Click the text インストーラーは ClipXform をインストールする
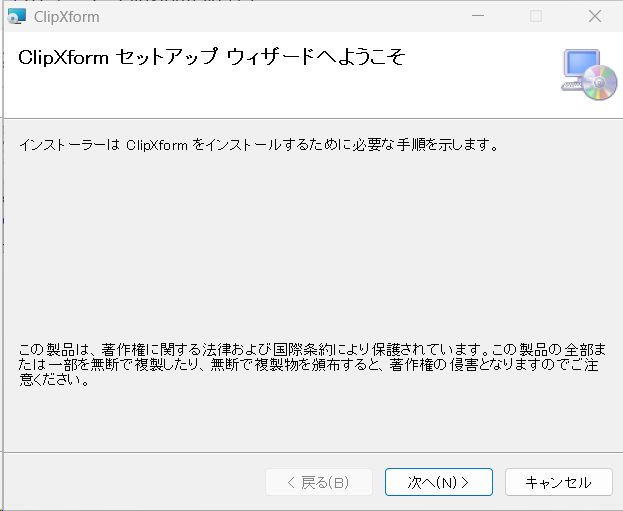Viewport: 623px width, 511px height. tap(259, 145)
